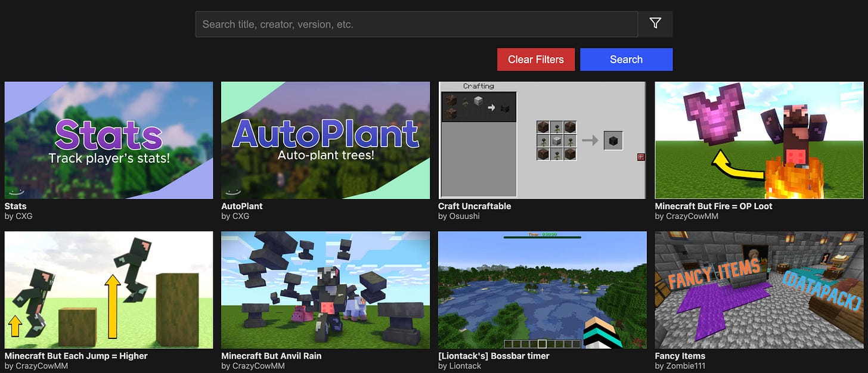Select the 'by Osuushi' creator text

(x=459, y=216)
